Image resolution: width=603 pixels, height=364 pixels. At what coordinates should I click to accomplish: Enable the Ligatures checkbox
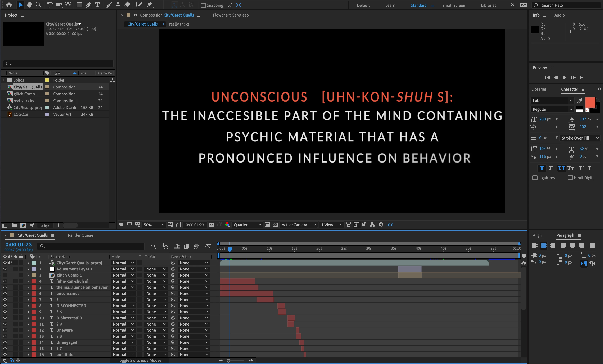pyautogui.click(x=535, y=178)
